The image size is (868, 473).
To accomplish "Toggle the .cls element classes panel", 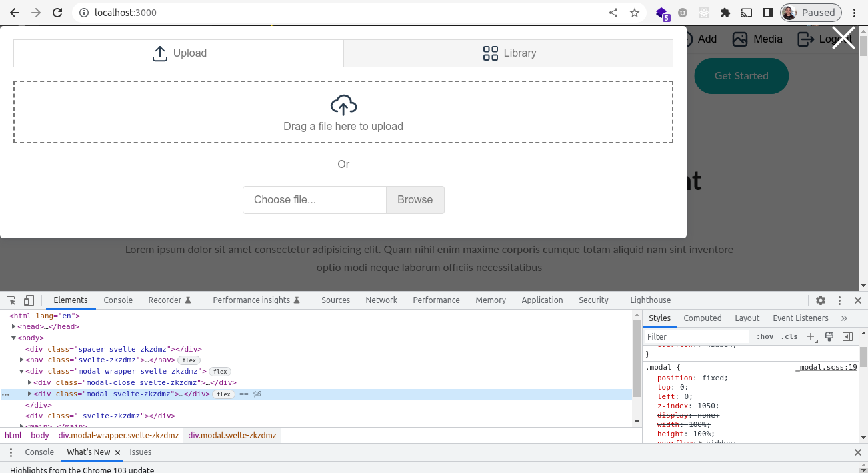I will 789,337.
